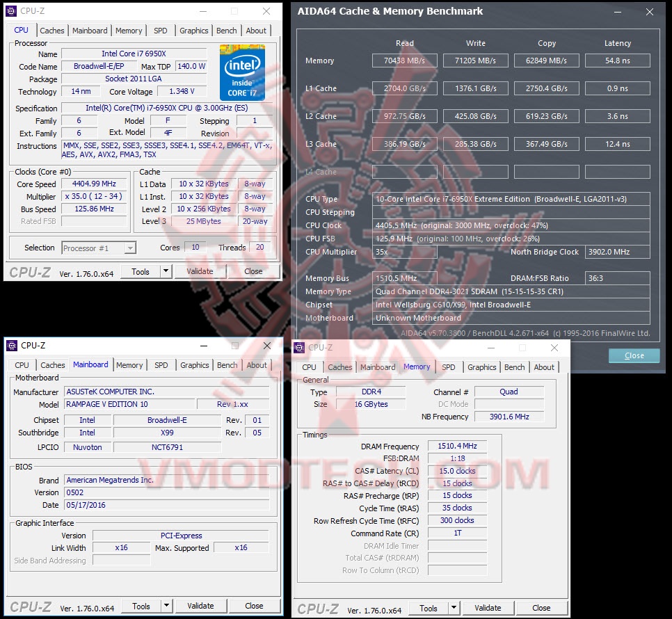Click Tools button in the Mainboard CPU-Z window

pos(141,606)
